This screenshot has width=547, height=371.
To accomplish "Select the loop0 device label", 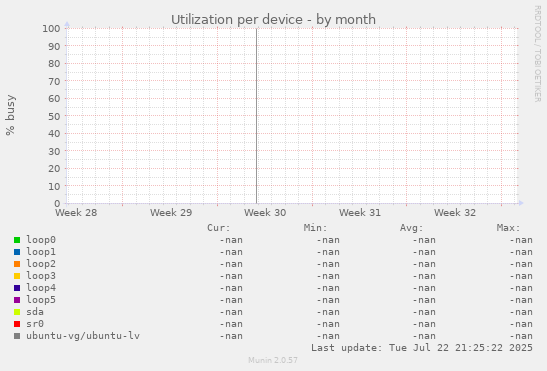I will pyautogui.click(x=41, y=240).
